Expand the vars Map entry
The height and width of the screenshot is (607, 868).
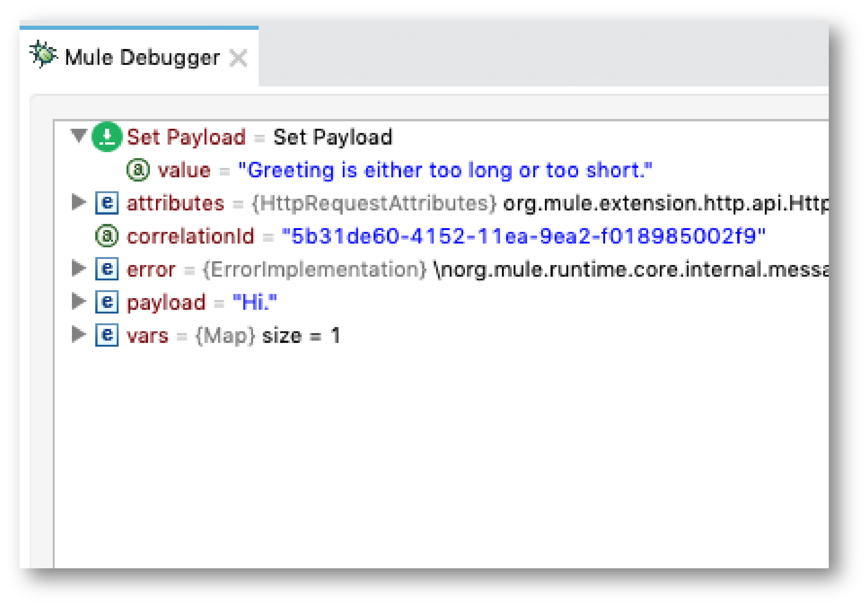click(78, 335)
